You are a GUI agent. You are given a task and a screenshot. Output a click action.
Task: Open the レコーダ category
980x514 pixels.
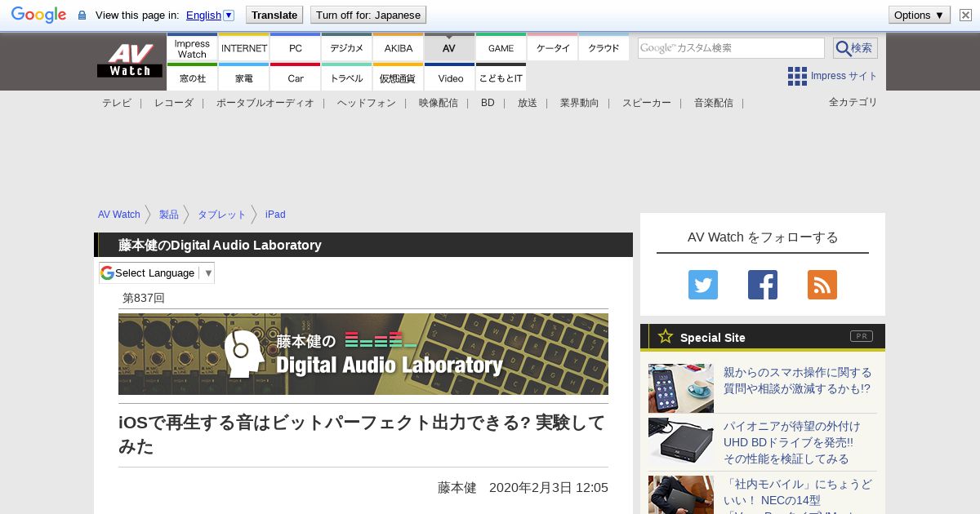click(174, 103)
